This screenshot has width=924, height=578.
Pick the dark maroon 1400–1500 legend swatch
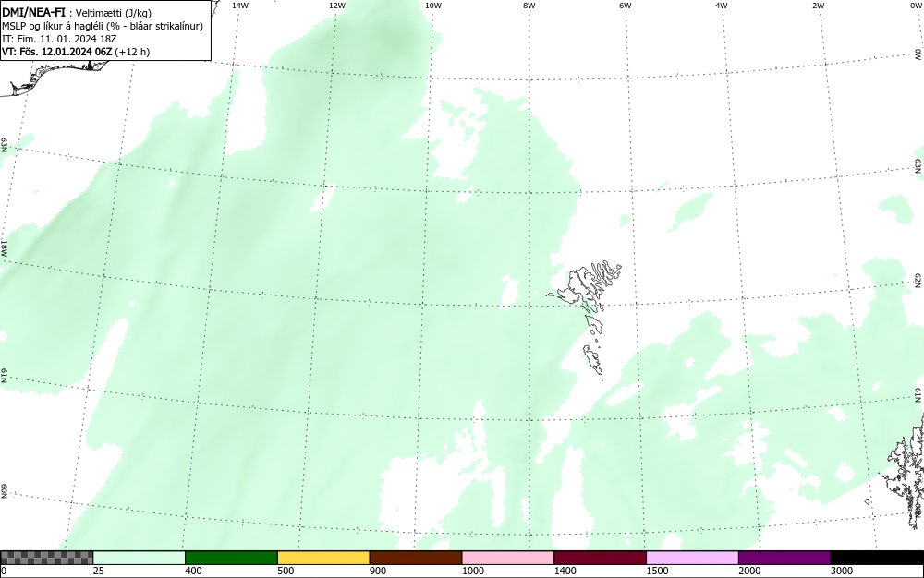(600, 558)
